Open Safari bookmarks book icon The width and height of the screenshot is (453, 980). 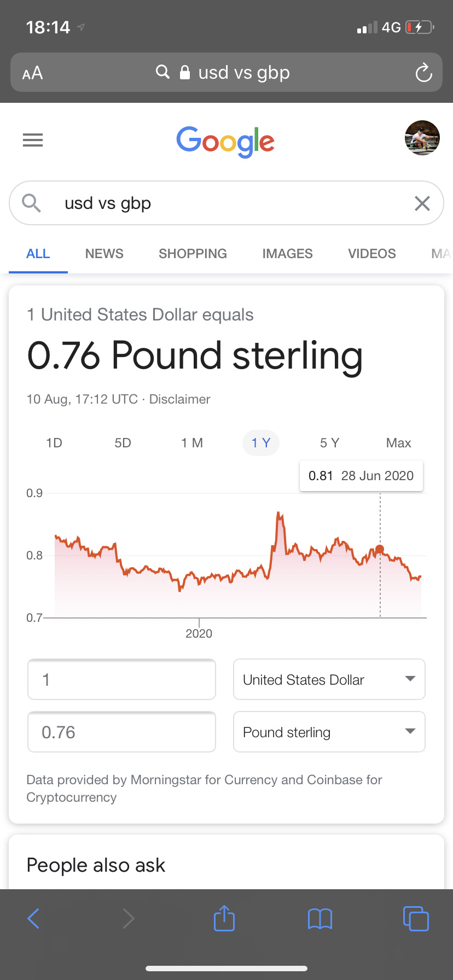320,918
